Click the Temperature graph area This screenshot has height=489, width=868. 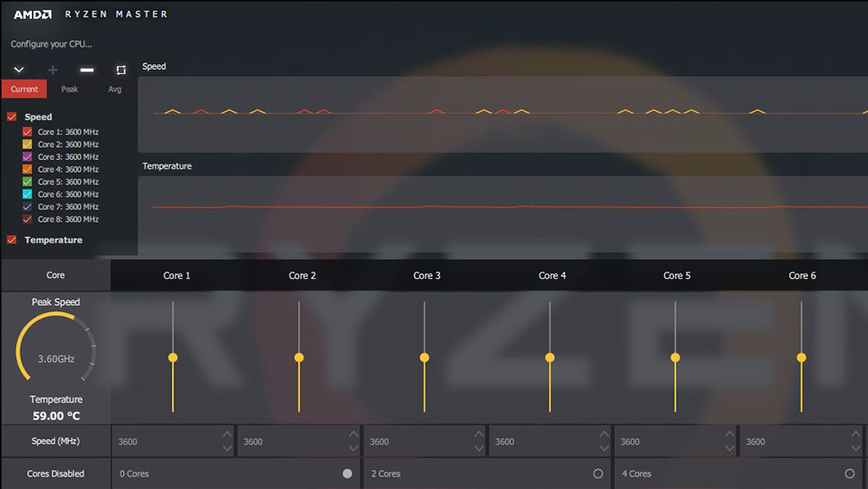pyautogui.click(x=502, y=215)
